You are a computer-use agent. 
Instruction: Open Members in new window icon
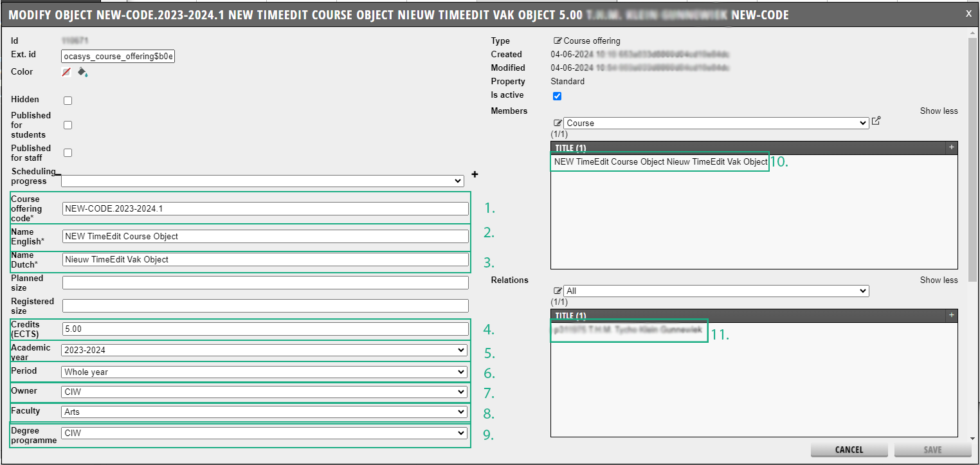pyautogui.click(x=876, y=121)
